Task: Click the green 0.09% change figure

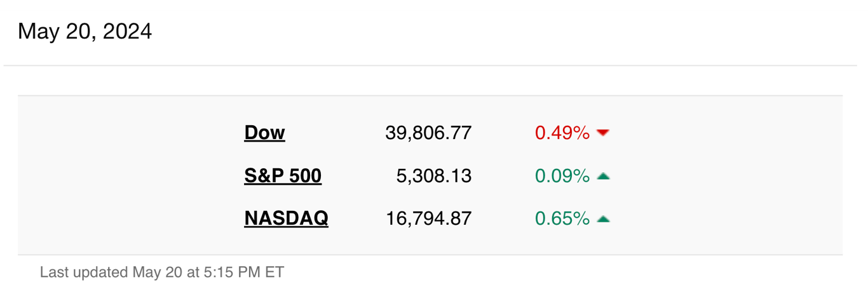Action: point(562,176)
